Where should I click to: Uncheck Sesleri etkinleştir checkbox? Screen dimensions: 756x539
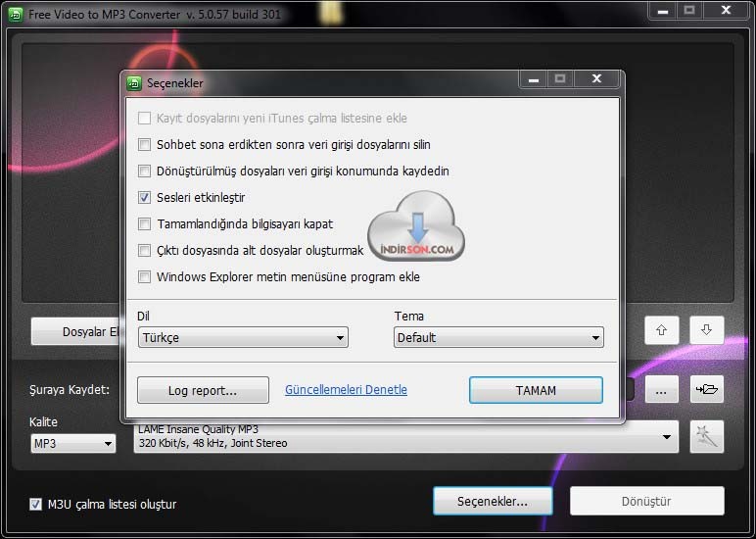click(144, 197)
